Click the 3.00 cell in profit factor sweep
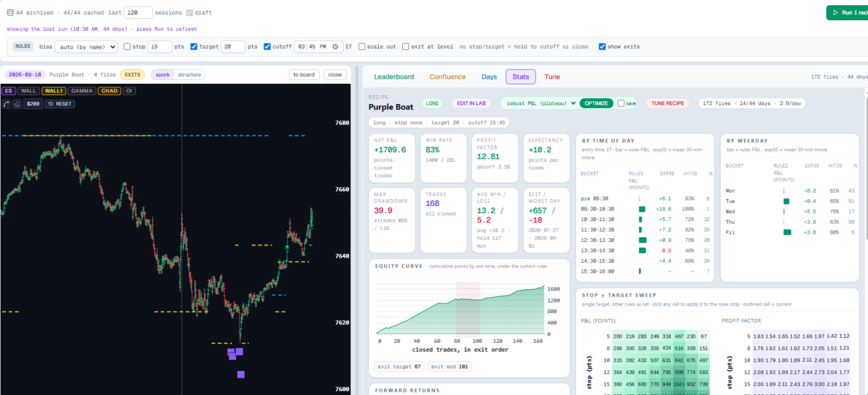 tap(819, 384)
